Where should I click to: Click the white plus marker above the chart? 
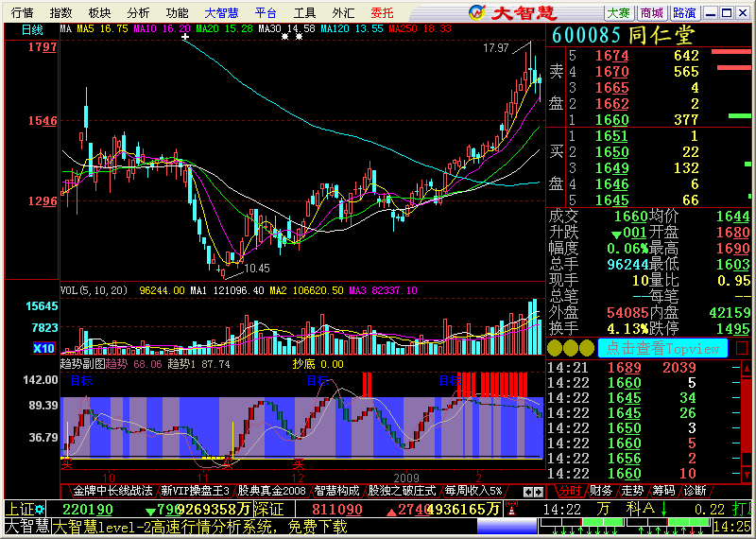[185, 37]
